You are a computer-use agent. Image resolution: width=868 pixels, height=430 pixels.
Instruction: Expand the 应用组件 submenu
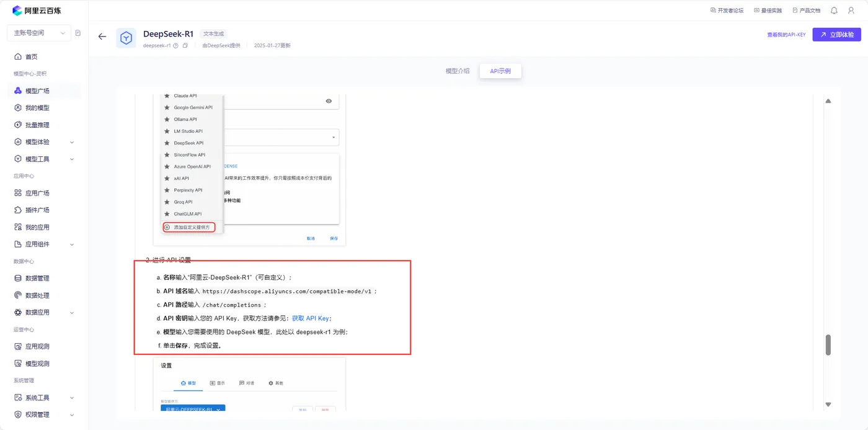(x=72, y=244)
